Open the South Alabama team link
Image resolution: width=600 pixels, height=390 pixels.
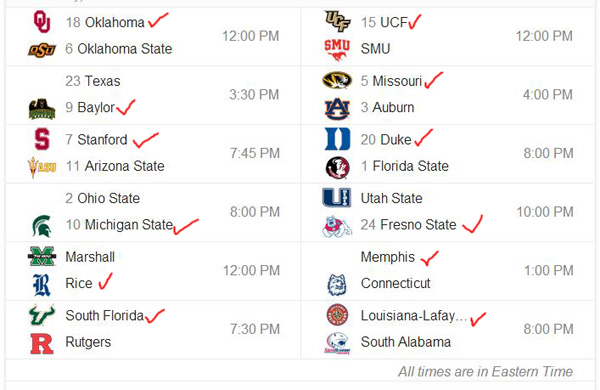pyautogui.click(x=406, y=342)
